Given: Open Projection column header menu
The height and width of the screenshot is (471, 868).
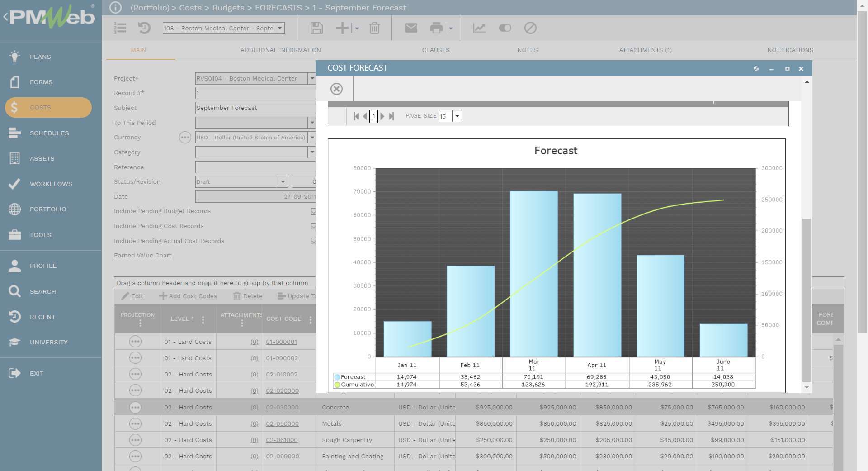Looking at the screenshot, I should (140, 323).
